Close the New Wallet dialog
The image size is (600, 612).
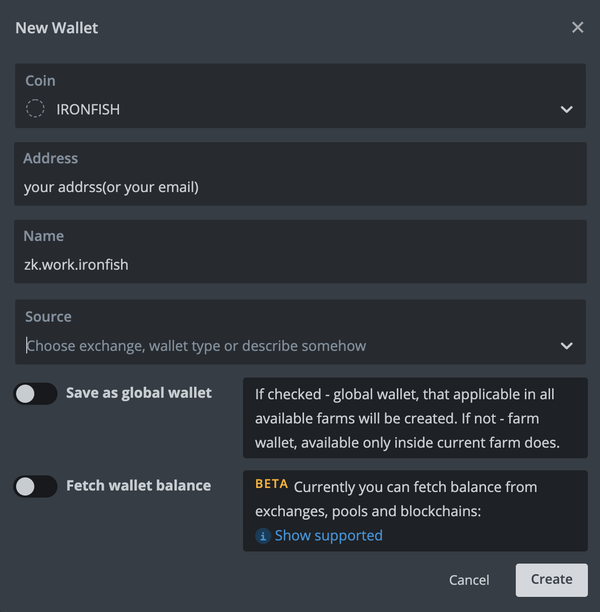577,28
